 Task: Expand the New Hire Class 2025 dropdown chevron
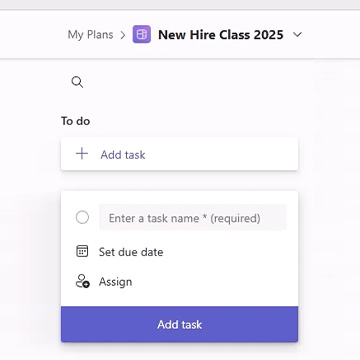pyautogui.click(x=297, y=34)
